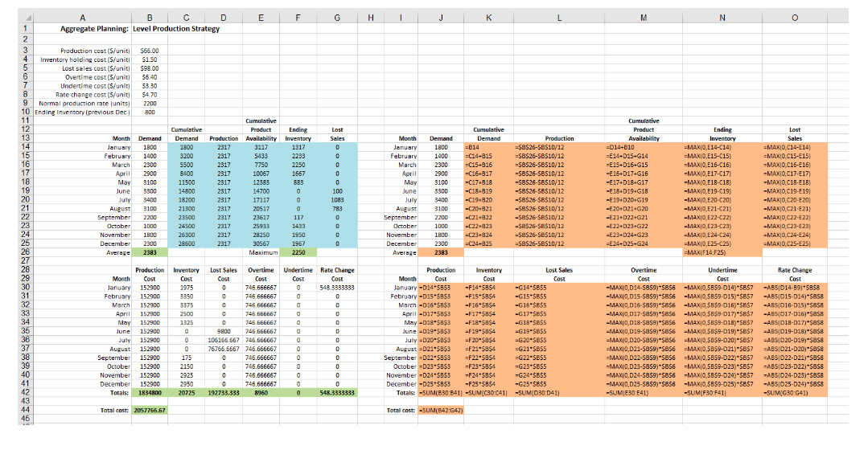
Task: Click the 'Ending Inventory (previous Dec.)' label
Action: [82, 112]
